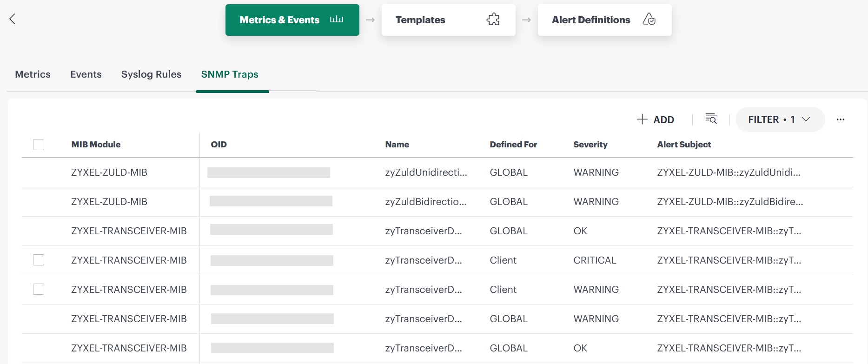Click GLOBAL in the zyZuldBidirectio row
This screenshot has width=868, height=364.
pos(509,202)
